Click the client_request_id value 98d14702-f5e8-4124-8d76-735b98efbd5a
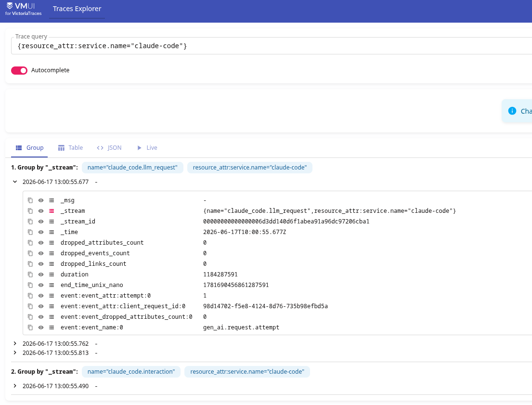This screenshot has height=405, width=532. click(265, 306)
